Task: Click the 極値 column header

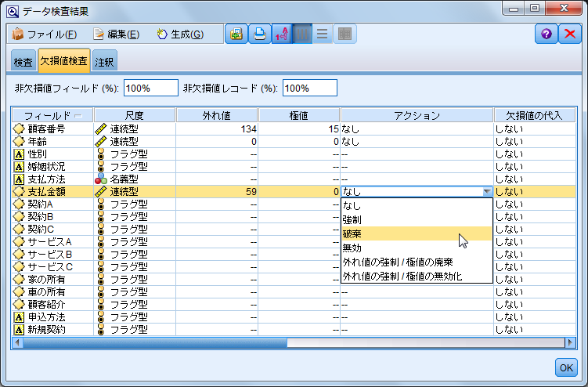Action: (299, 115)
